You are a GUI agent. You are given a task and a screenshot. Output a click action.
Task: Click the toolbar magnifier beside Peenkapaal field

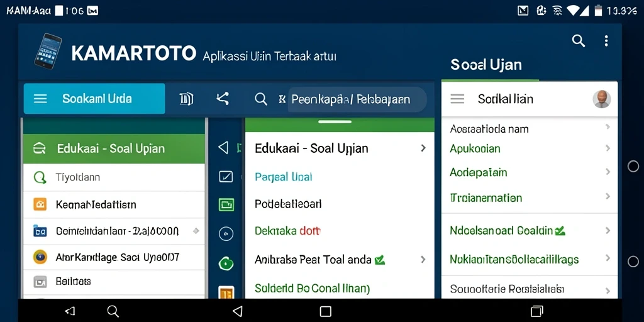pyautogui.click(x=261, y=99)
